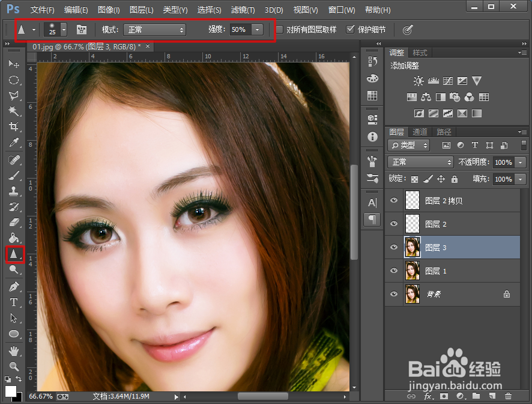Open the History panel icon

pyautogui.click(x=372, y=61)
